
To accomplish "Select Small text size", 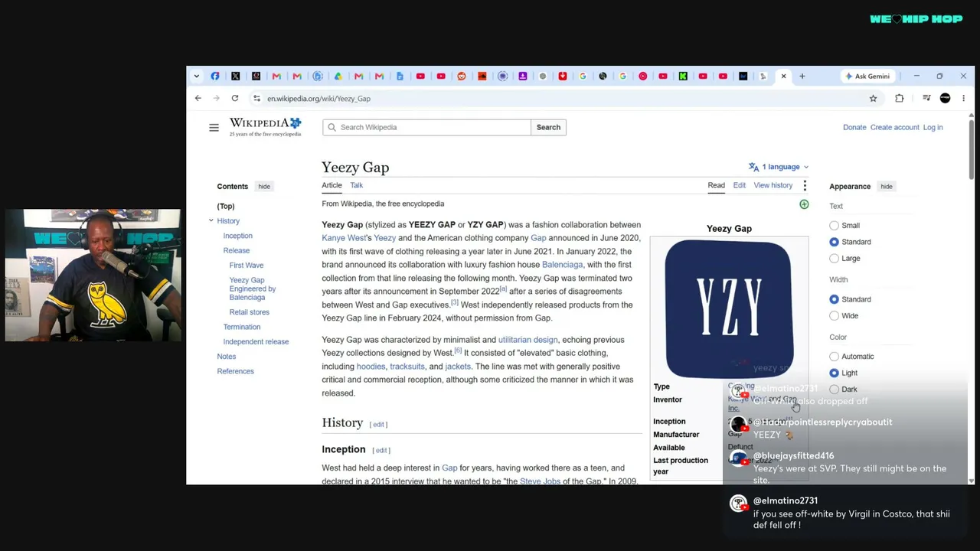I will tap(834, 226).
